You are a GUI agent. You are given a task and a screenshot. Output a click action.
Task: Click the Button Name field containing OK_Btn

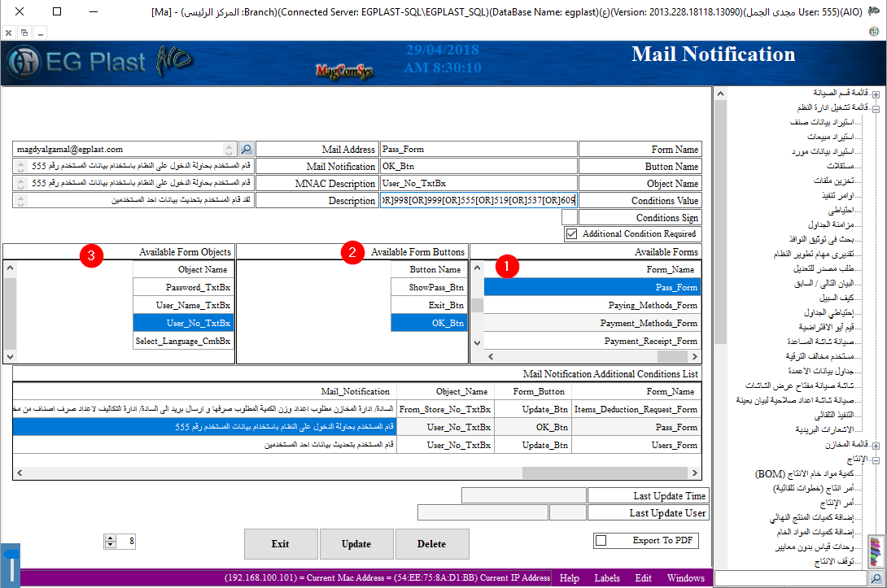(x=478, y=167)
